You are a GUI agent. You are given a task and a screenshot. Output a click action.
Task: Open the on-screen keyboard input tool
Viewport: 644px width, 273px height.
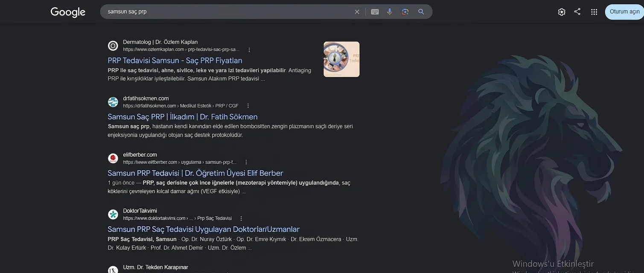[375, 12]
